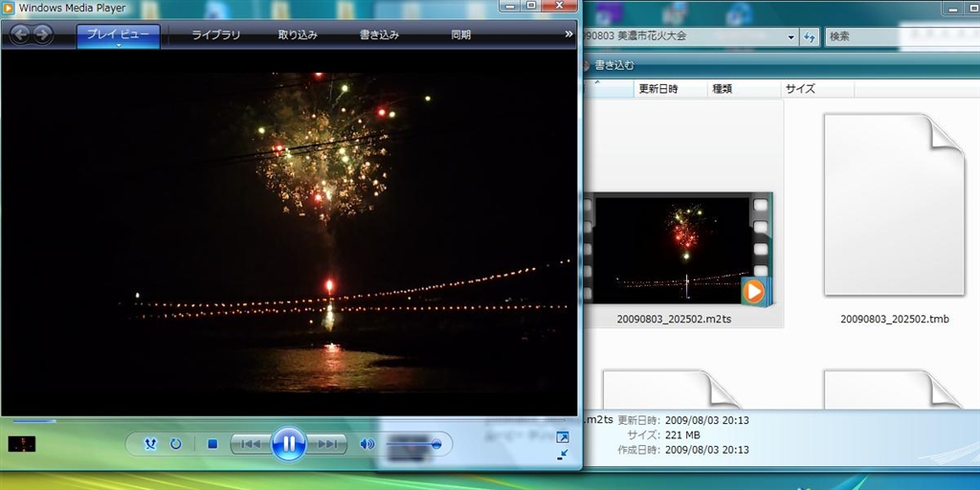Minimize the Windows Media Player window

coord(511,6)
